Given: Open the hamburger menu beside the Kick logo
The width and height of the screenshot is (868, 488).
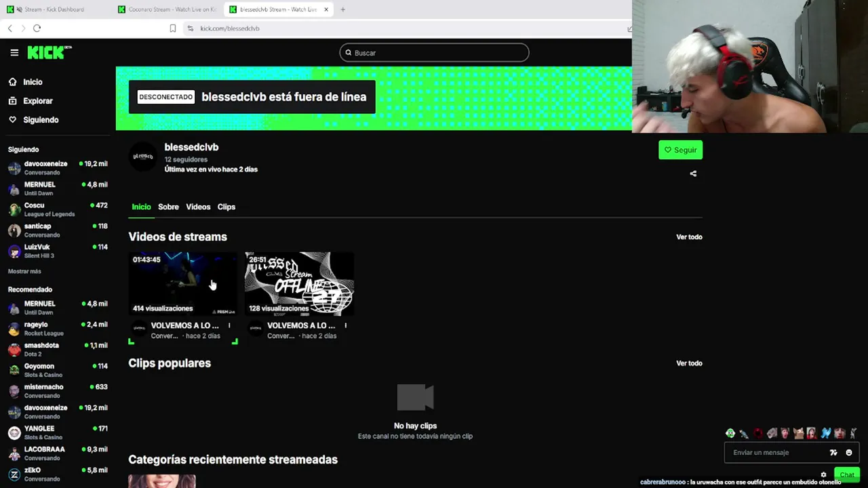Looking at the screenshot, I should click(x=14, y=52).
